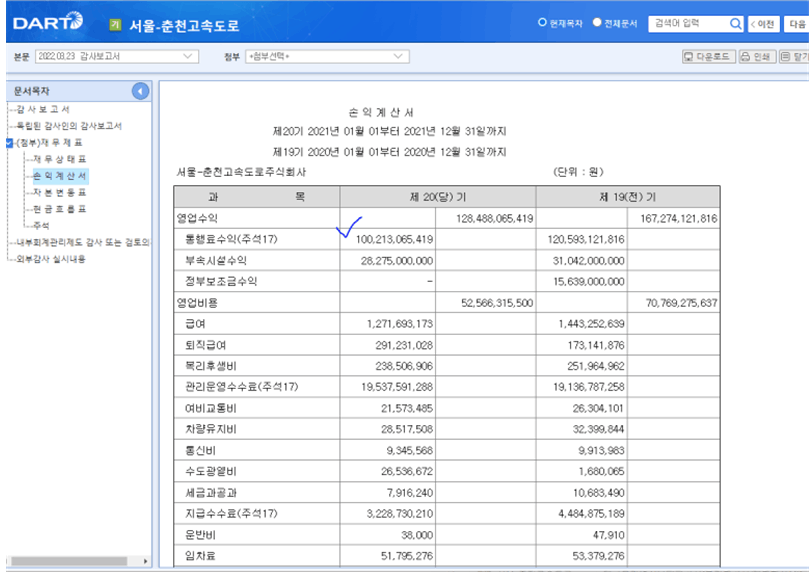
Task: Click the outline panel horizontal scrollbar
Action: pos(69,561)
